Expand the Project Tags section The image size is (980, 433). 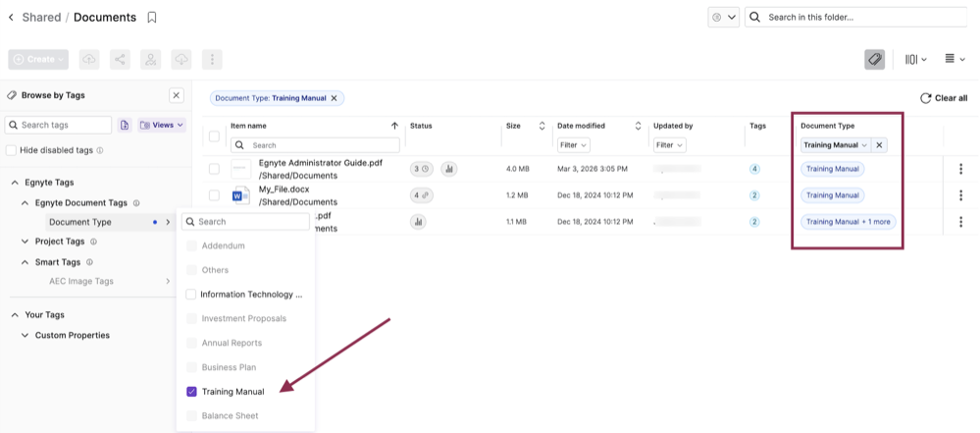point(25,242)
